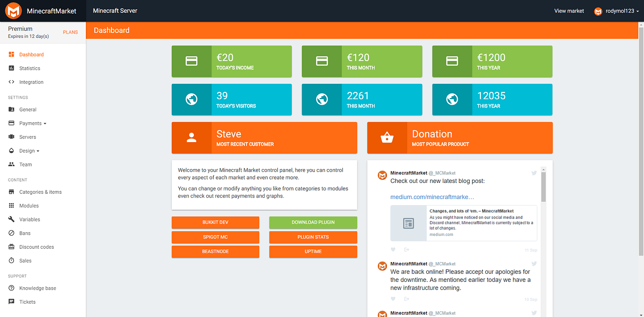Click the Modules grid icon

[11, 206]
